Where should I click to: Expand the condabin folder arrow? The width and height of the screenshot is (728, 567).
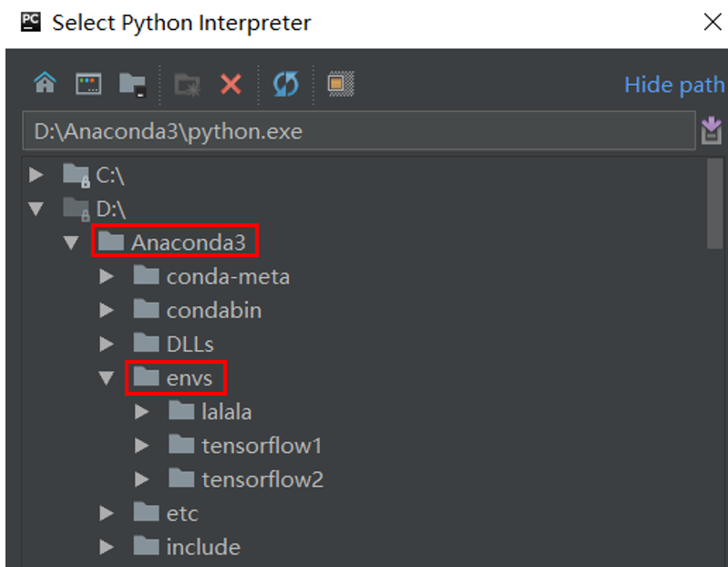(x=107, y=310)
